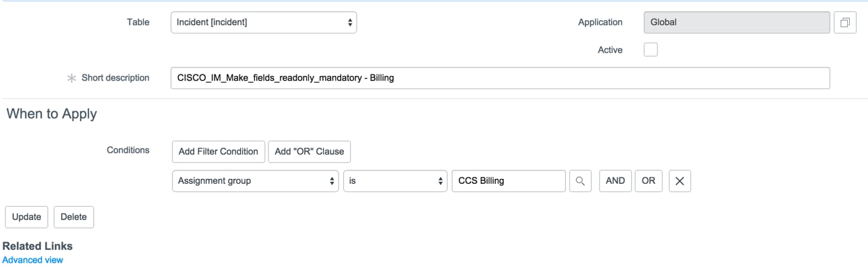This screenshot has height=266, width=868.
Task: Remove the Assignment group condition with X
Action: point(679,181)
